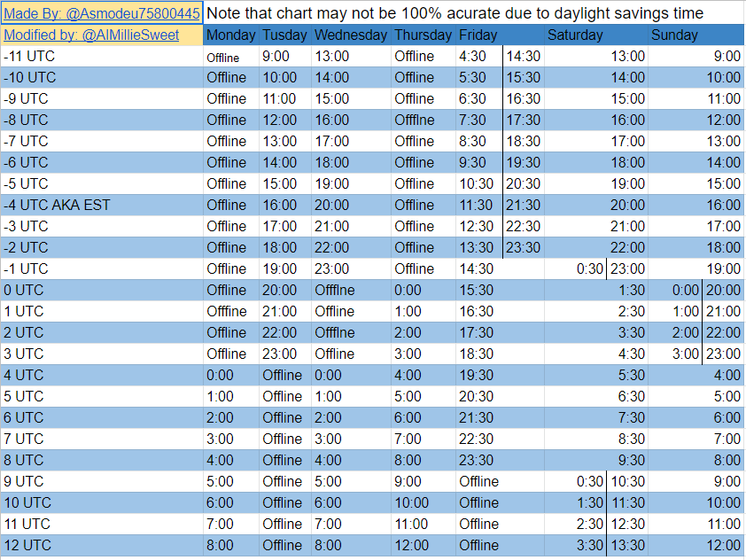
Task: Select the Monday column header
Action: (x=229, y=35)
